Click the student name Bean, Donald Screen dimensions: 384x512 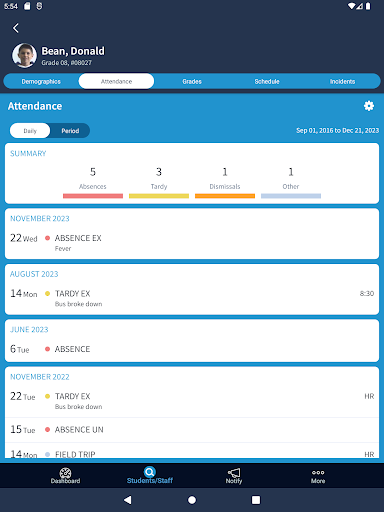[73, 51]
